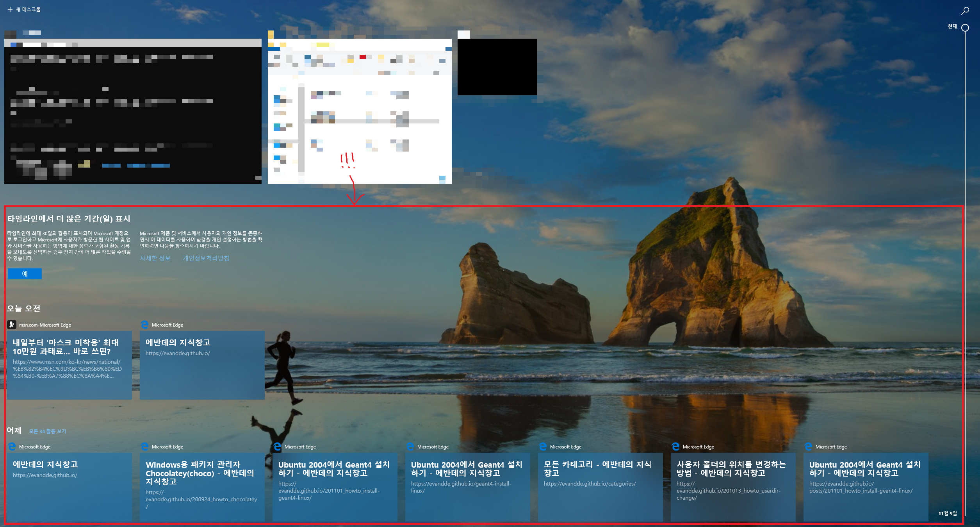Open the 모든 카테고리 activity card
Viewport: 980px width, 527px height.
pos(600,486)
